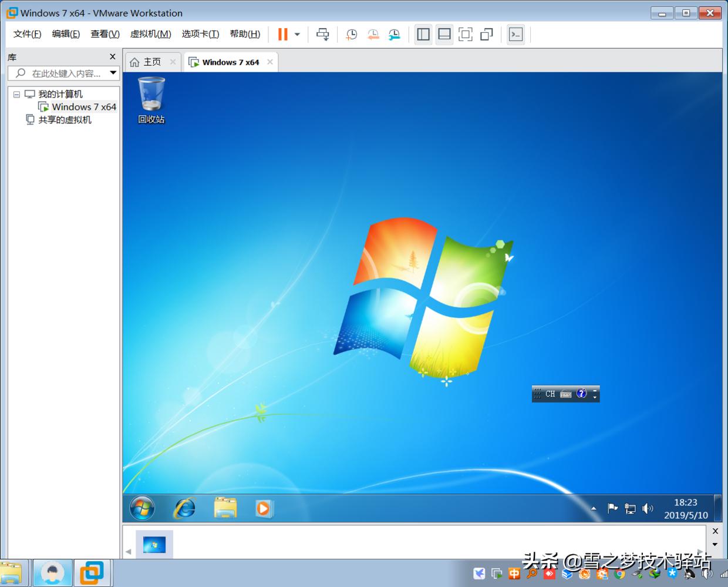Open the suspend button dropdown arrow
Screen dimensions: 728x587
coord(296,34)
